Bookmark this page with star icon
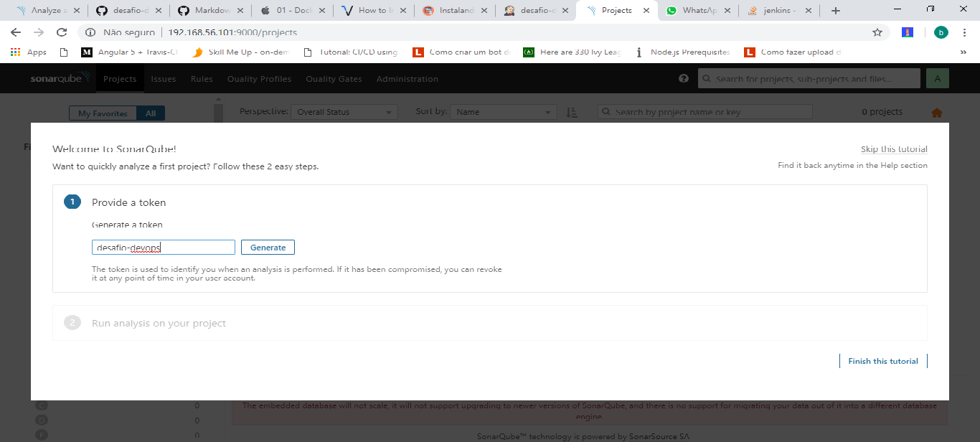 (x=877, y=32)
